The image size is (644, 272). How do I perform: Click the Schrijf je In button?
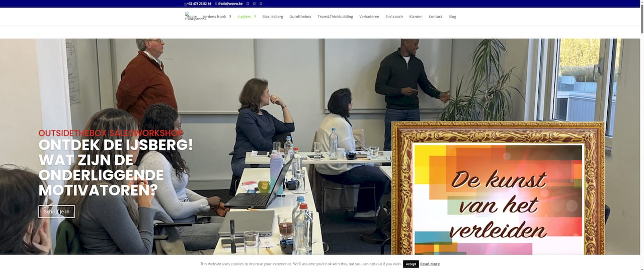57,212
